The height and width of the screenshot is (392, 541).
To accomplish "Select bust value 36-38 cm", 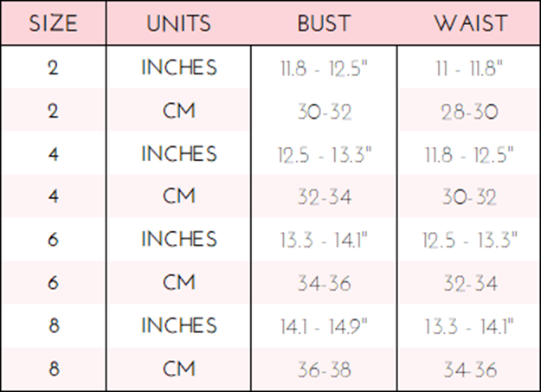I will coord(325,370).
